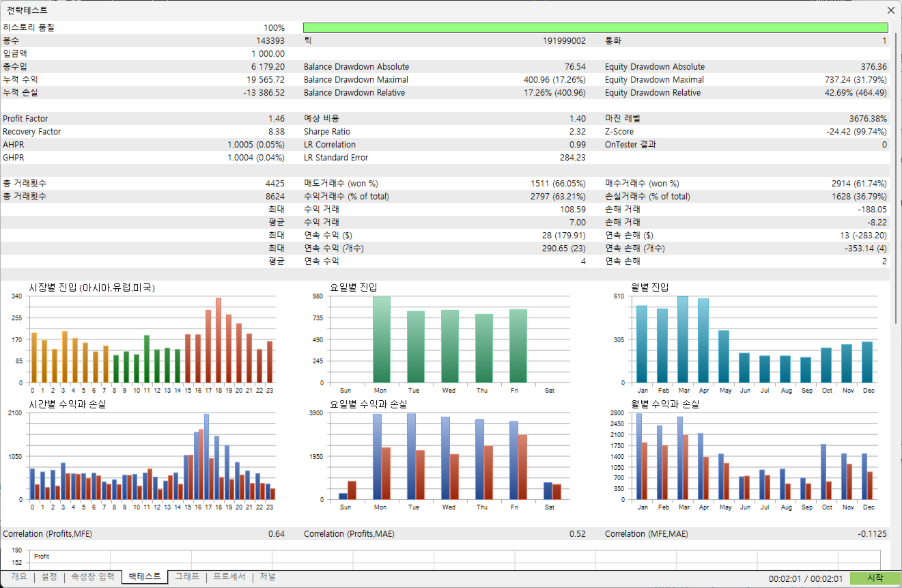Close the 전략테스트 window

pyautogui.click(x=890, y=10)
